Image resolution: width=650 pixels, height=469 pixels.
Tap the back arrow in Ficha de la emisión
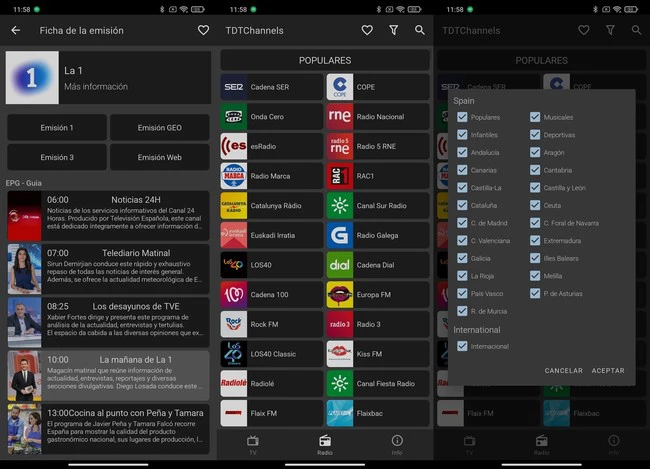coord(16,30)
